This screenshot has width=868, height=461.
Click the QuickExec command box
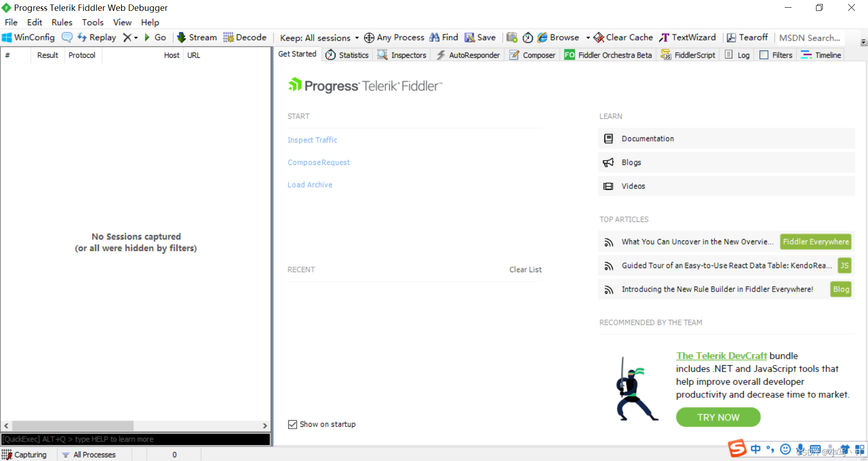pos(136,439)
